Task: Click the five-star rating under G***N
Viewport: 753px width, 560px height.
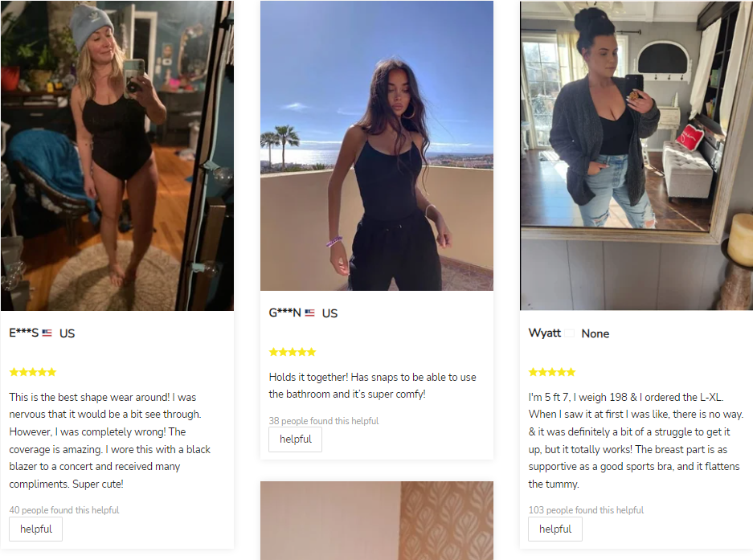Action: tap(293, 352)
